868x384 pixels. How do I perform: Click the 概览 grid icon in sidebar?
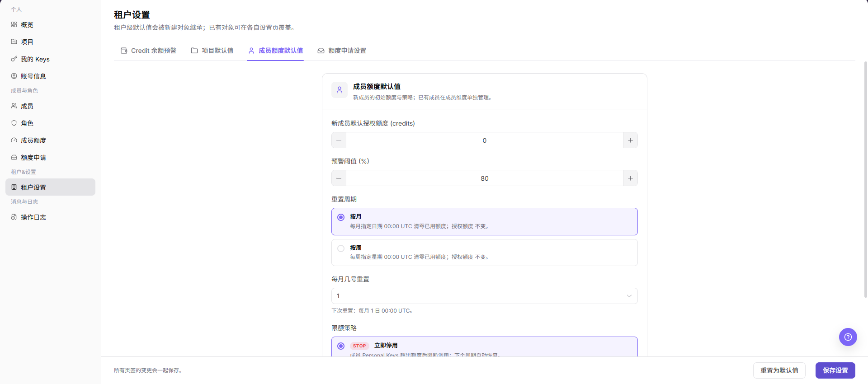(x=14, y=24)
